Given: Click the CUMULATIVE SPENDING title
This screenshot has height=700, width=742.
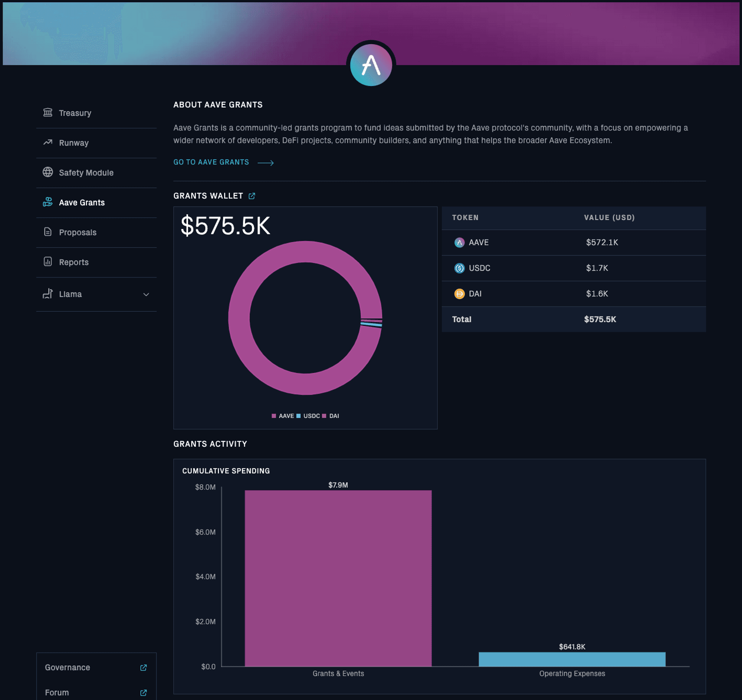Looking at the screenshot, I should click(x=226, y=471).
